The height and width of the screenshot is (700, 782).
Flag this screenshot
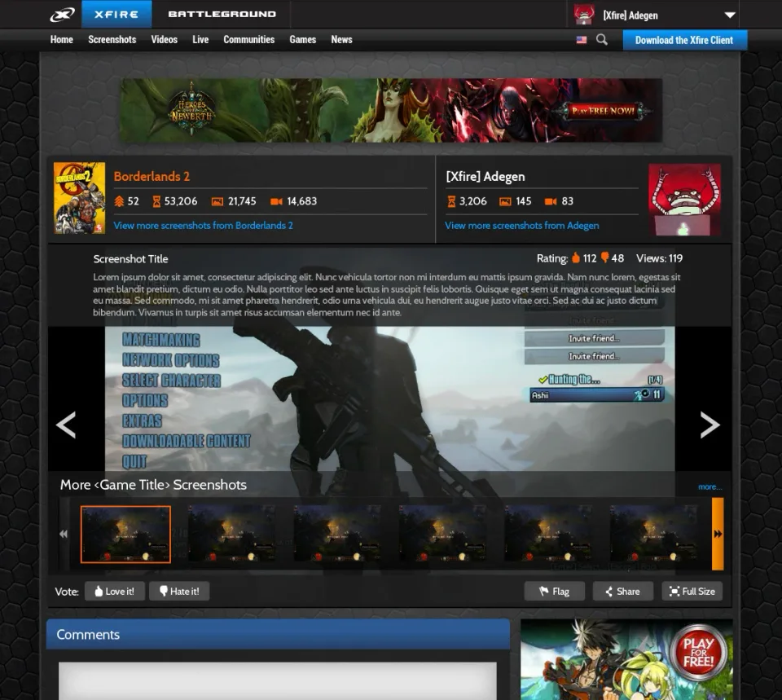click(554, 592)
